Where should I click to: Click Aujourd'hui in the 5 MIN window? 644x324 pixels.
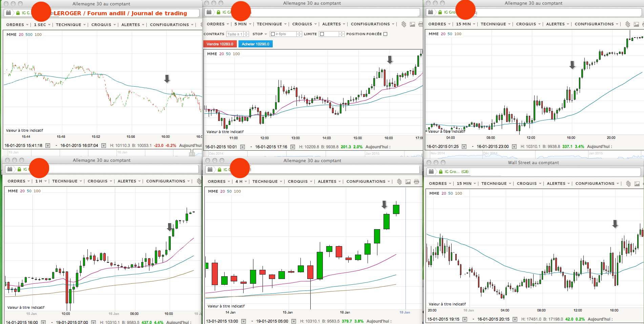tap(378, 147)
